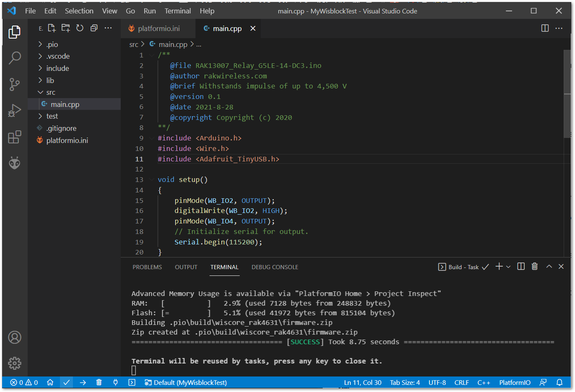
Task: Show errors and warnings count in status bar
Action: click(x=24, y=382)
